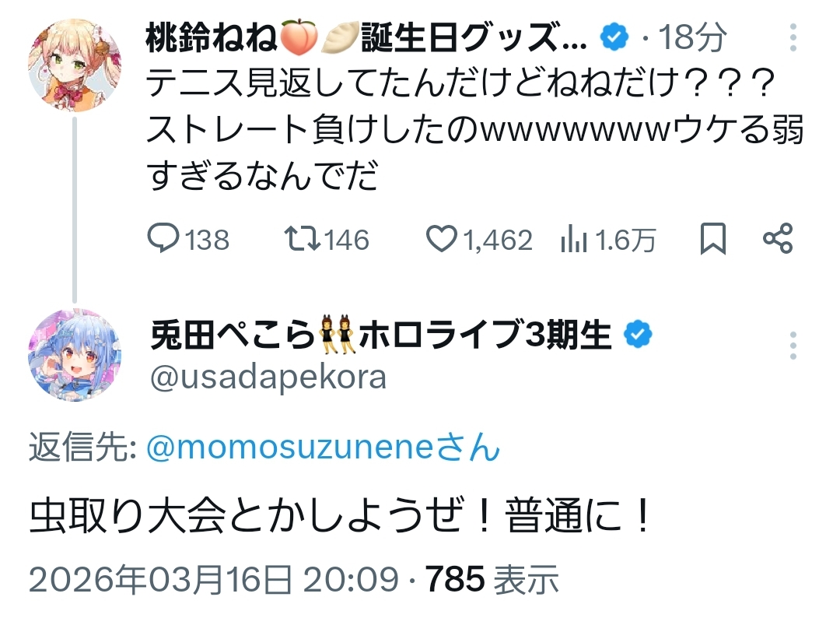
Task: Open the 2026年03月16日 20:09 timestamp
Action: click(x=213, y=578)
